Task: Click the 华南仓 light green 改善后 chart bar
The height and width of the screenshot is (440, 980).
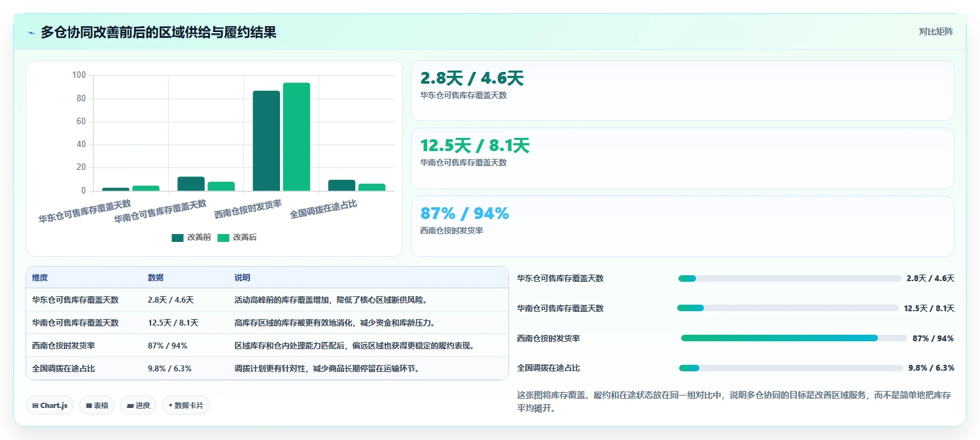Action: [221, 187]
